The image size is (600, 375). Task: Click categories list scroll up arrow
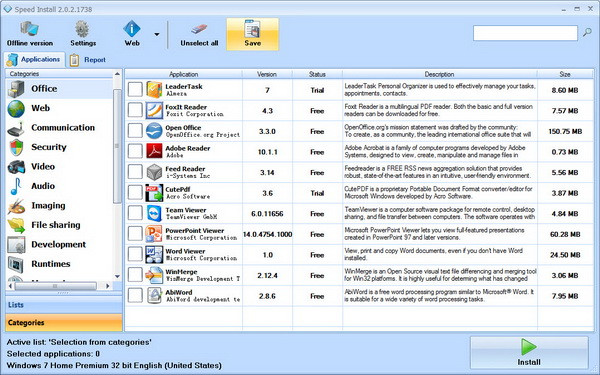pyautogui.click(x=117, y=74)
